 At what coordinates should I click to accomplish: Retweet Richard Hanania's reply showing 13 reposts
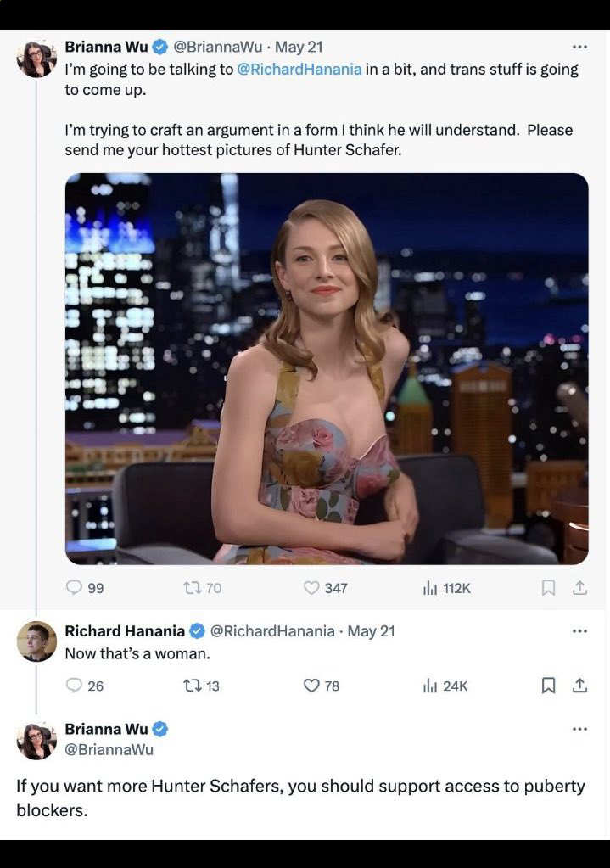193,686
